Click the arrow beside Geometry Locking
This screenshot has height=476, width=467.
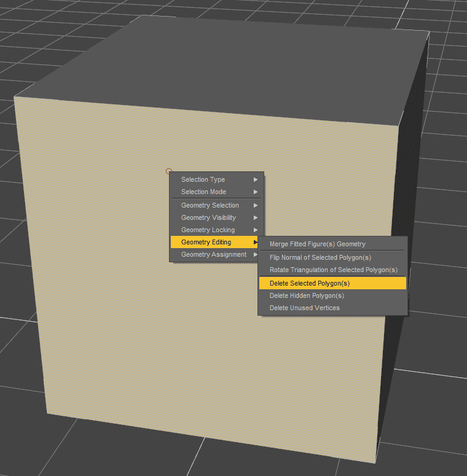(x=256, y=230)
